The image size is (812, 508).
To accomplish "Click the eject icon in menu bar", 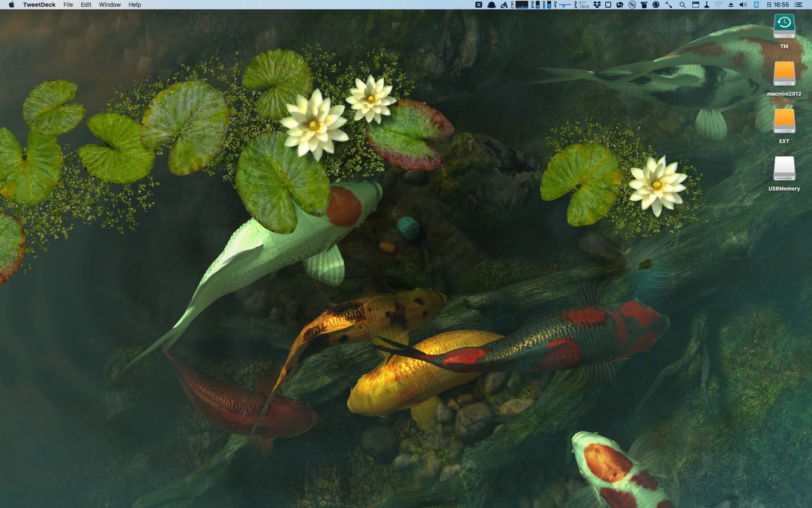I will point(731,4).
